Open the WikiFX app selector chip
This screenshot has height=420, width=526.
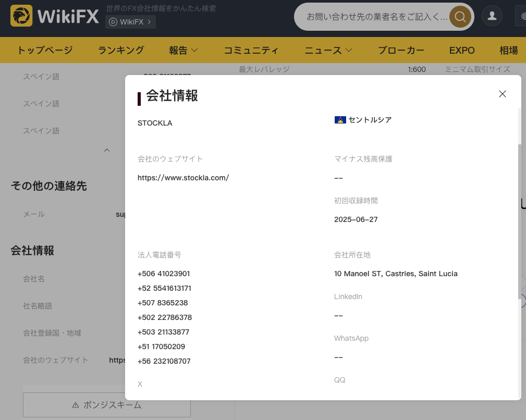coord(130,22)
